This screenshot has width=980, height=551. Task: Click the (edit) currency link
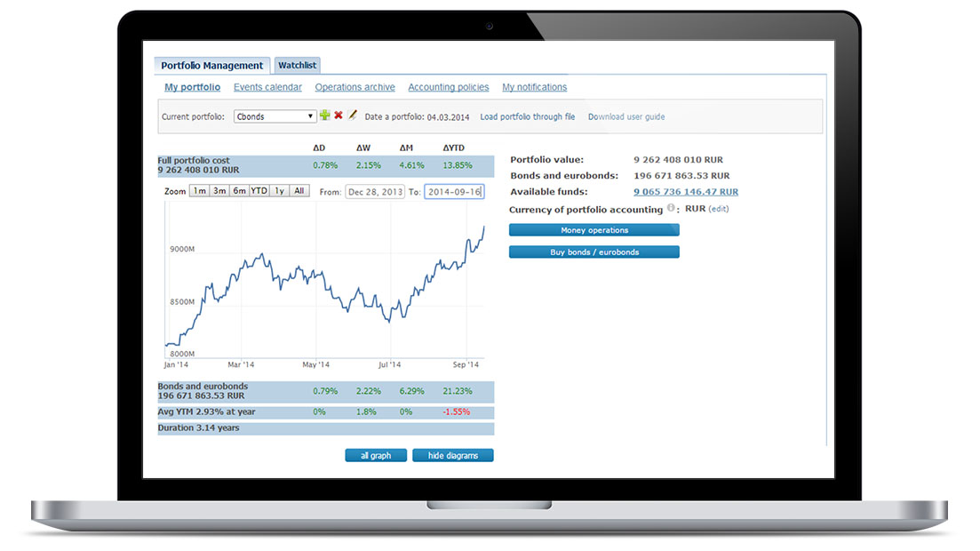point(718,209)
